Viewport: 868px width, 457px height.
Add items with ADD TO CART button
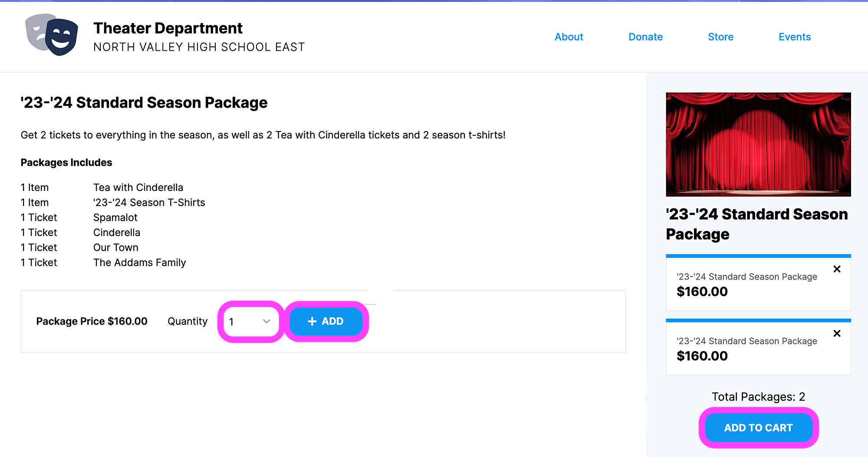click(x=758, y=427)
